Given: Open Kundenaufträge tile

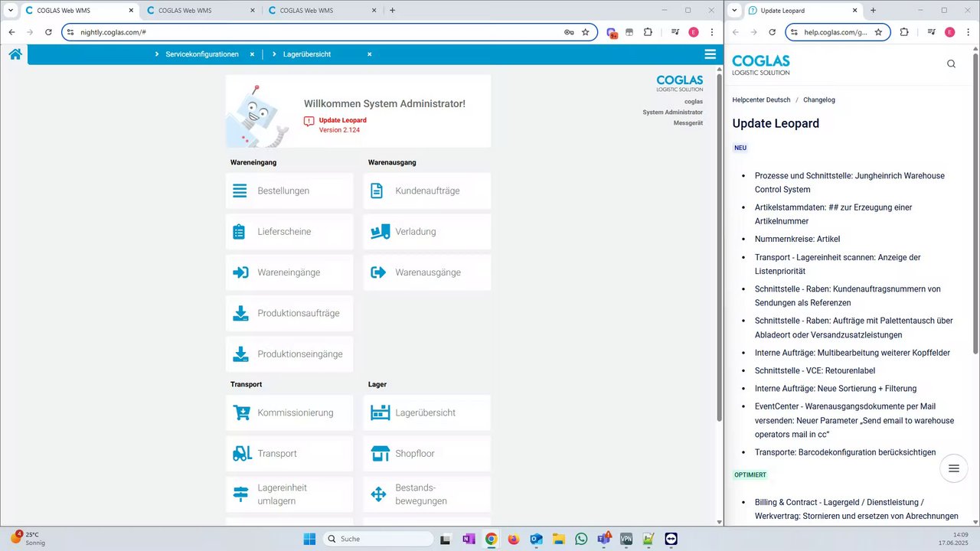Looking at the screenshot, I should point(427,191).
